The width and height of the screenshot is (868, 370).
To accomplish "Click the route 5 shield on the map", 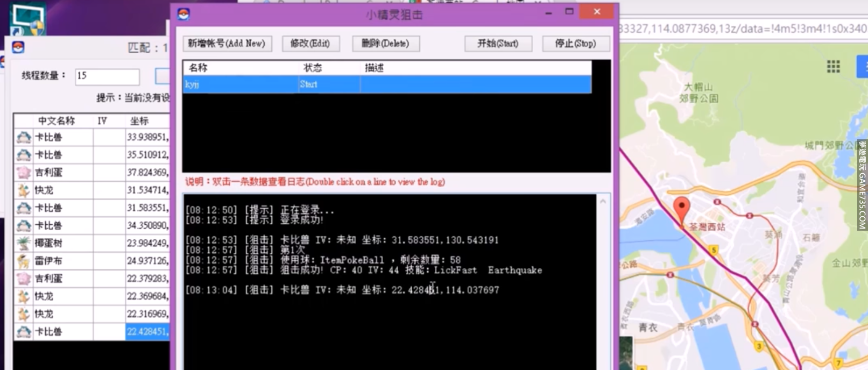I will [x=714, y=250].
